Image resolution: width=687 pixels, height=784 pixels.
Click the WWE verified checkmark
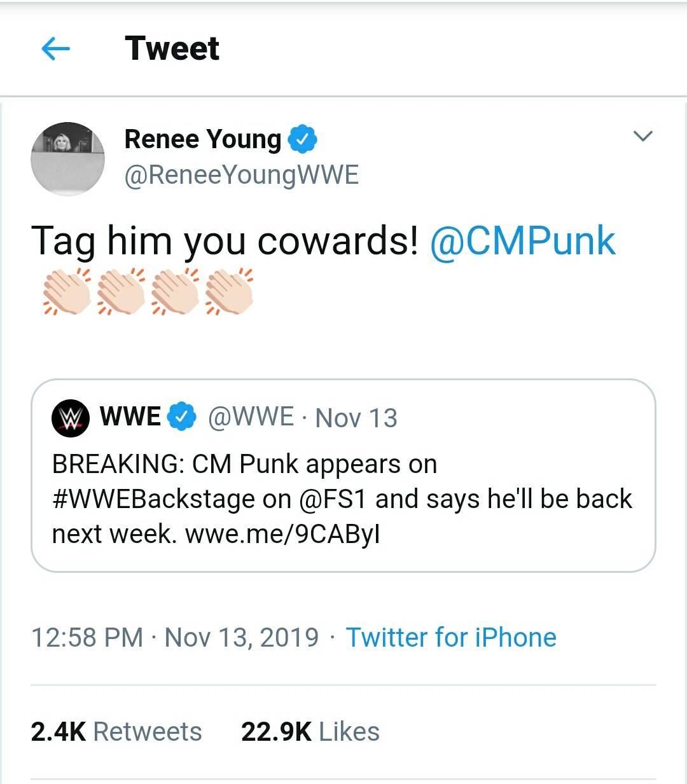click(x=180, y=416)
